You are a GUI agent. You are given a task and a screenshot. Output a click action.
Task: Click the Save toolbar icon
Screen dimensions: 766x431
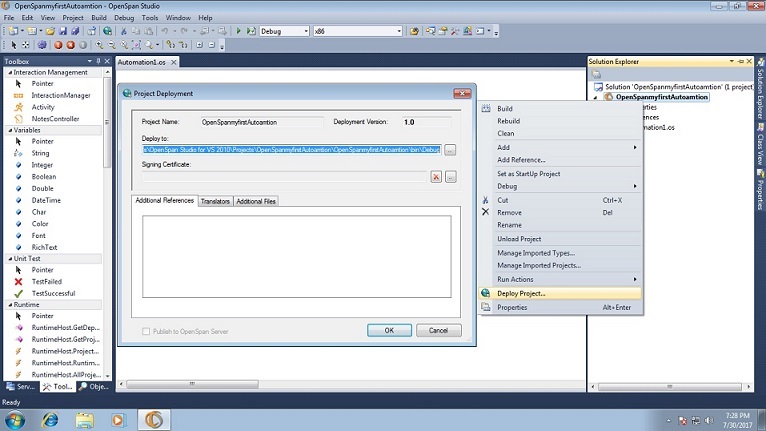point(63,31)
